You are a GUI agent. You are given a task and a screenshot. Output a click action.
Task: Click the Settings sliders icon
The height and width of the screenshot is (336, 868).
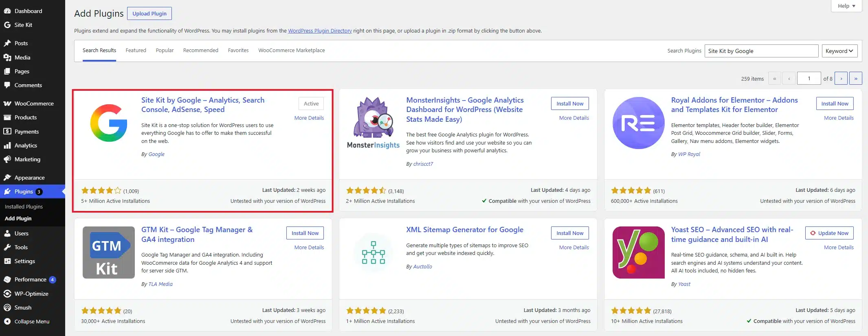click(x=7, y=261)
